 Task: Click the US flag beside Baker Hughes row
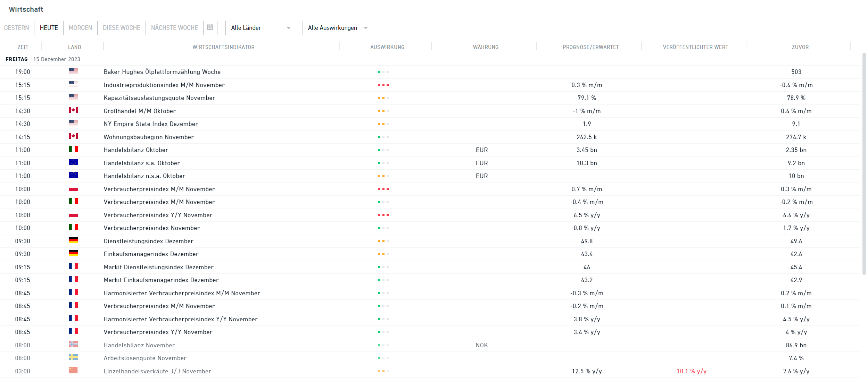[x=73, y=71]
